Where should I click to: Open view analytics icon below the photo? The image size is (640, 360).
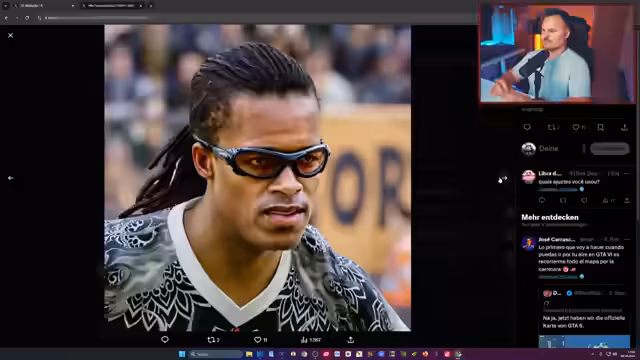tap(304, 340)
